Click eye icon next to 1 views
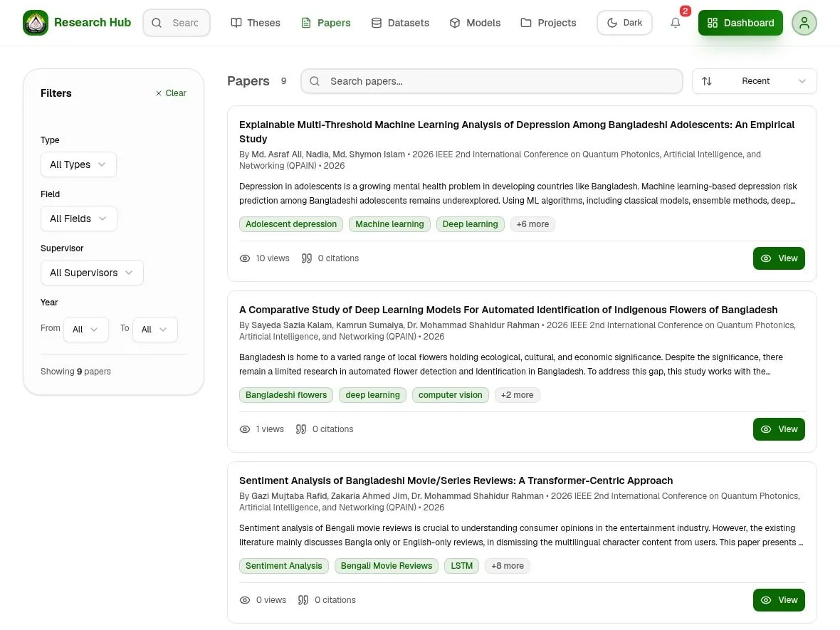Image resolution: width=840 pixels, height=630 pixels. (x=245, y=429)
